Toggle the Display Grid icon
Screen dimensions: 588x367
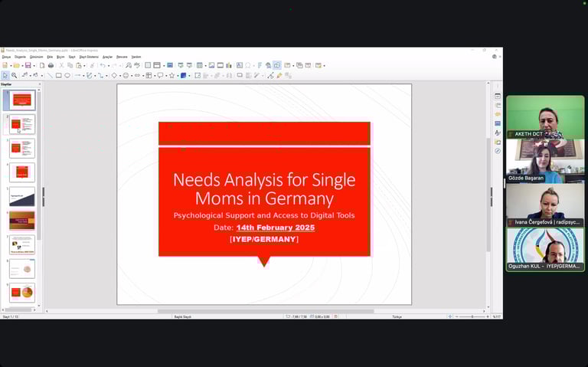coord(148,66)
